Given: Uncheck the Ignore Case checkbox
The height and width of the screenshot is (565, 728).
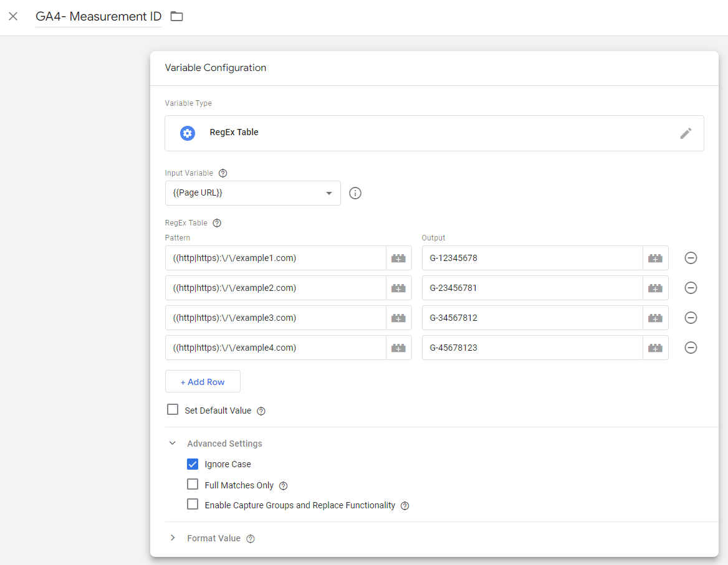Looking at the screenshot, I should 193,464.
